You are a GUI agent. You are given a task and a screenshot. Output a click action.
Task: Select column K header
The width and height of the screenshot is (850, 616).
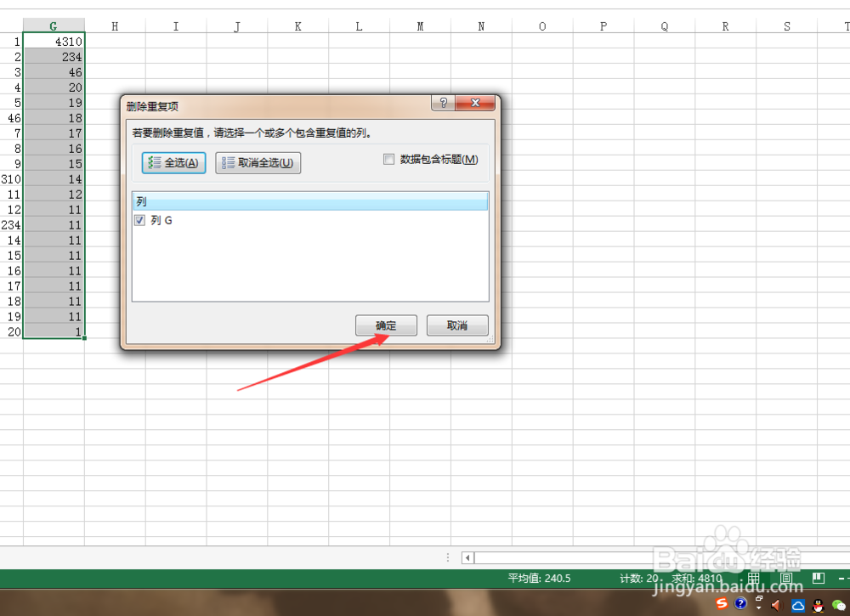[x=298, y=26]
